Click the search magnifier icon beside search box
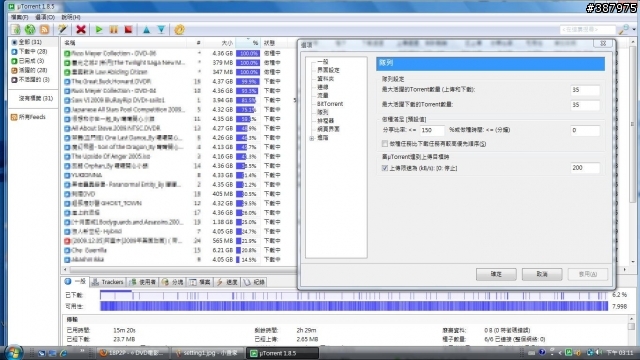Viewport: 640px width, 360px height. click(x=623, y=29)
